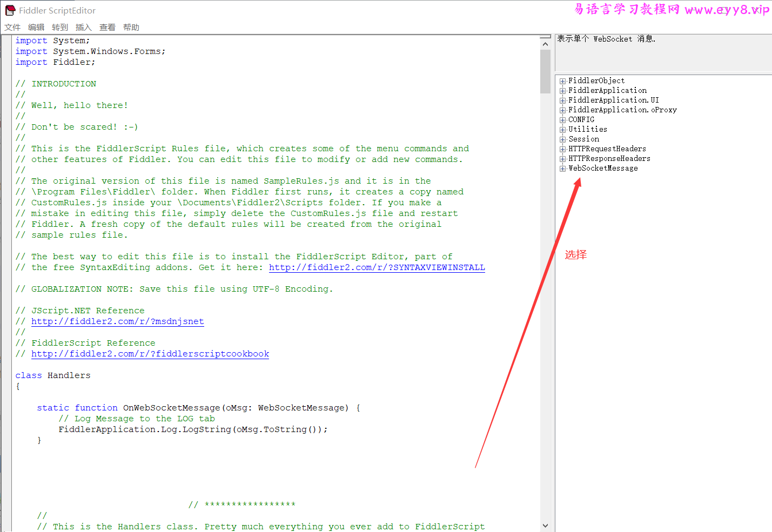Viewport: 772px width, 532px height.
Task: Expand the FiddlerApplication.oProxy tree node
Action: 562,110
